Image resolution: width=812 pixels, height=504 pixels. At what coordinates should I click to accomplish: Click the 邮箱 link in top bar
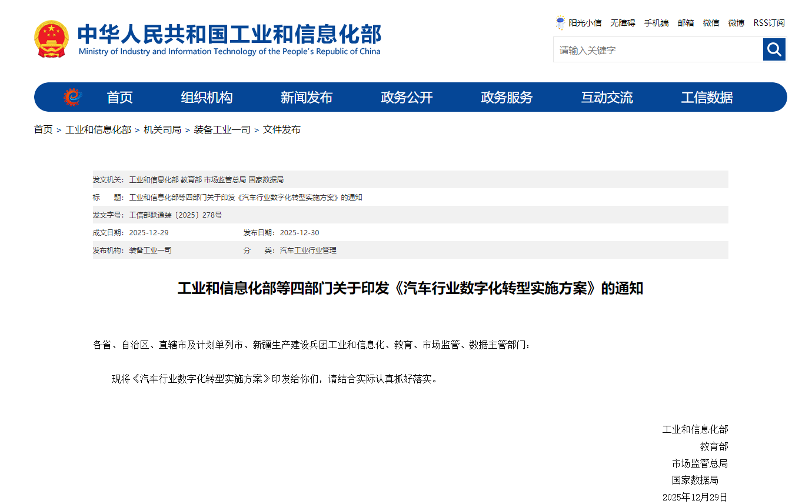[685, 23]
